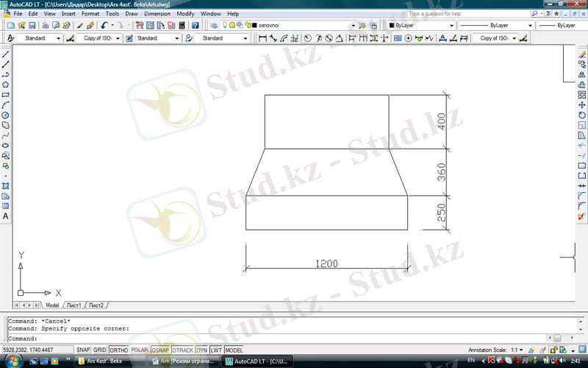The width and height of the screenshot is (588, 368).
Task: Open the QuickCalc calculator icon
Action: pyautogui.click(x=182, y=25)
